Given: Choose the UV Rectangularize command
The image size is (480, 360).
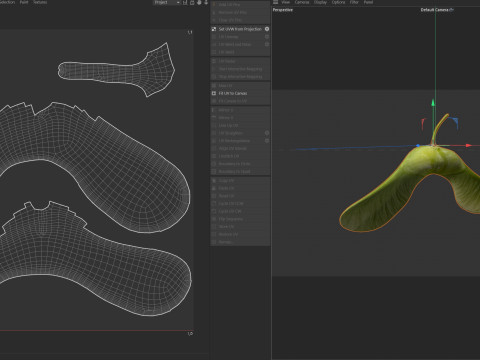Looking at the screenshot, I should coord(234,141).
